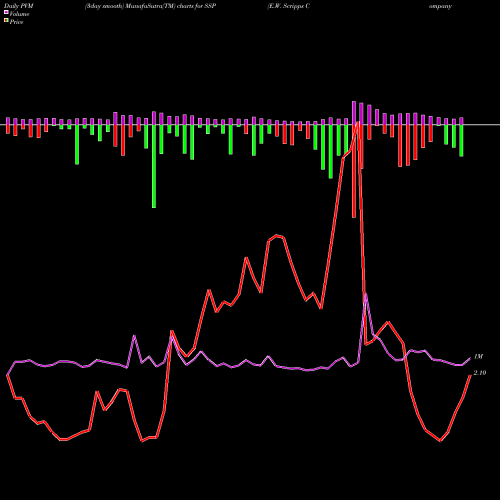
Task: Click the magenta Volume legend swatch
Action: (x=6, y=12)
